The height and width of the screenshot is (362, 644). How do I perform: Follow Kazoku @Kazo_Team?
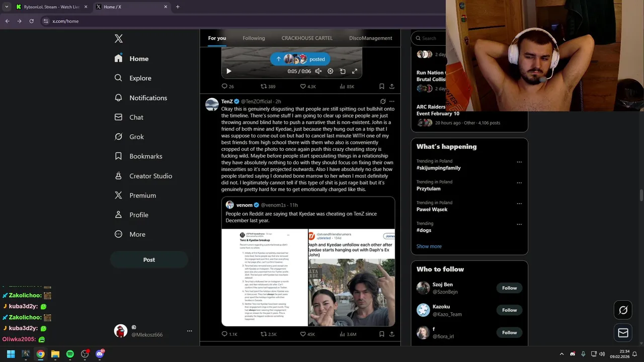[509, 310]
